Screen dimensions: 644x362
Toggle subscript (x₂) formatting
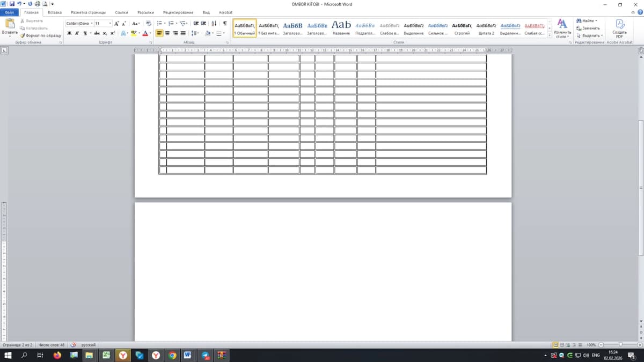[105, 33]
